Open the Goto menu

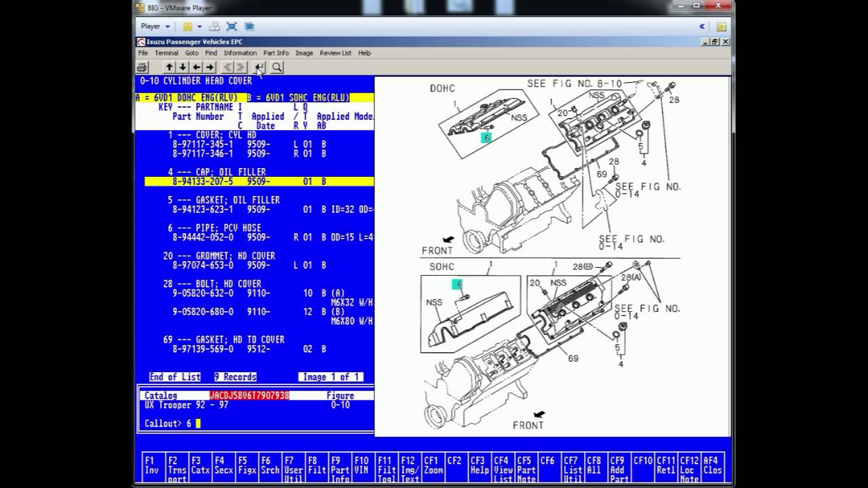[x=192, y=53]
